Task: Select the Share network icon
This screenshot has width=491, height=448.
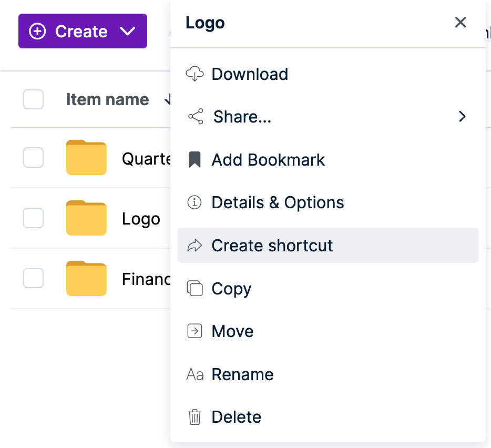Action: pos(195,116)
